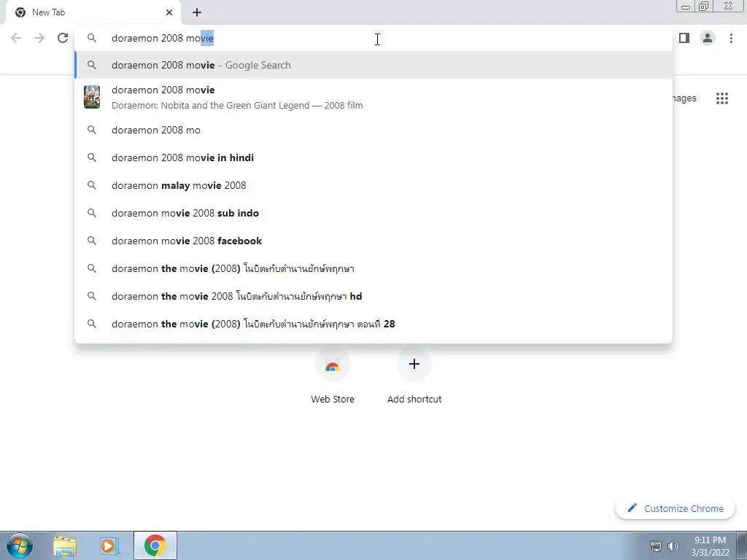Pick 'doraemon malay movie 2008' suggestion
747x560 pixels.
point(373,185)
